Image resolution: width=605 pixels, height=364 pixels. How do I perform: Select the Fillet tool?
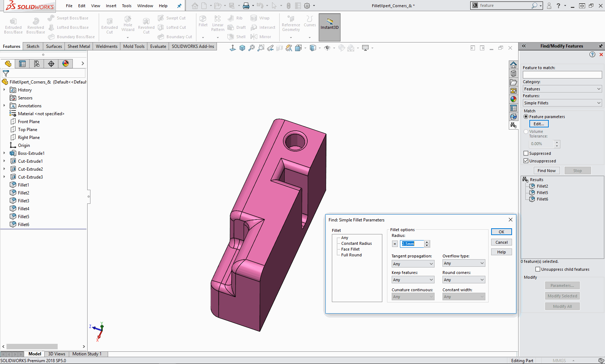(x=203, y=22)
